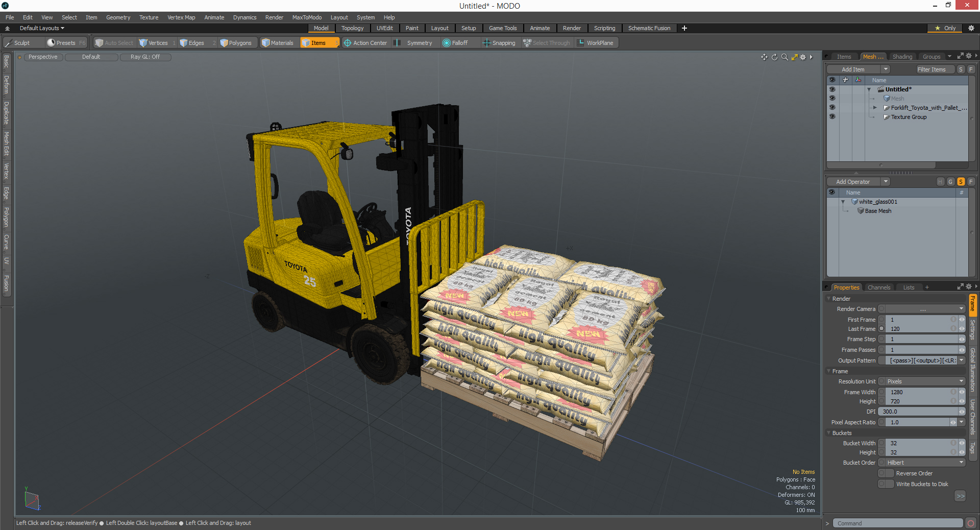Click the viewport Default shading button
This screenshot has height=530, width=980.
[91, 57]
